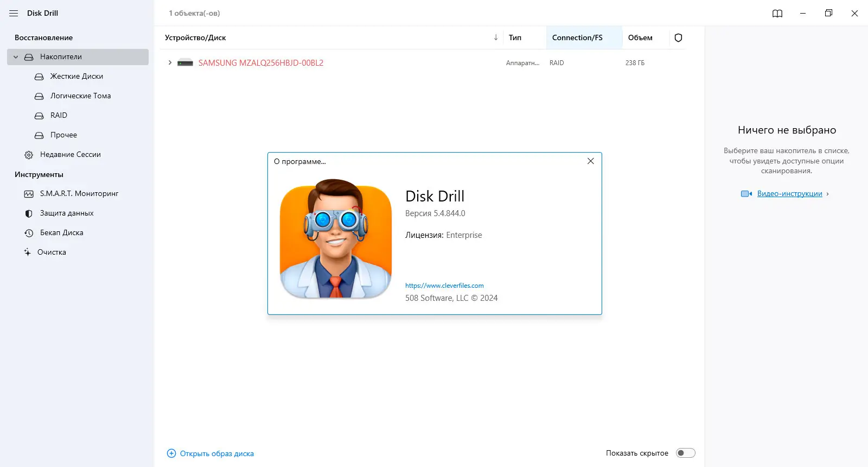
Task: Click the Накопители drive icon in sidebar
Action: click(x=29, y=57)
